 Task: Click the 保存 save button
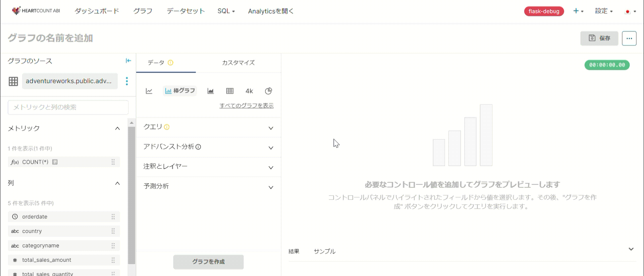point(599,38)
